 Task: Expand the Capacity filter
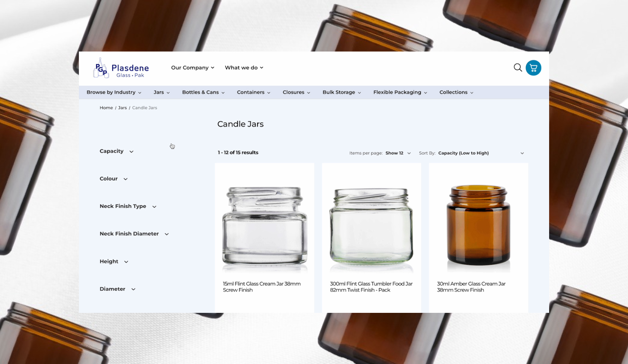click(116, 151)
